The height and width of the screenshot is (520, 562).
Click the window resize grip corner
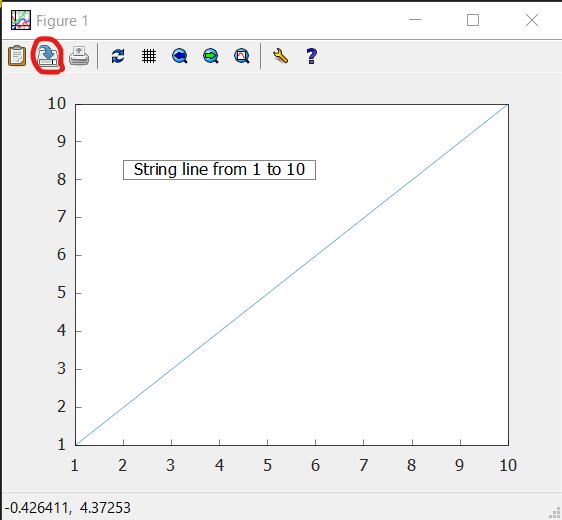pos(555,513)
